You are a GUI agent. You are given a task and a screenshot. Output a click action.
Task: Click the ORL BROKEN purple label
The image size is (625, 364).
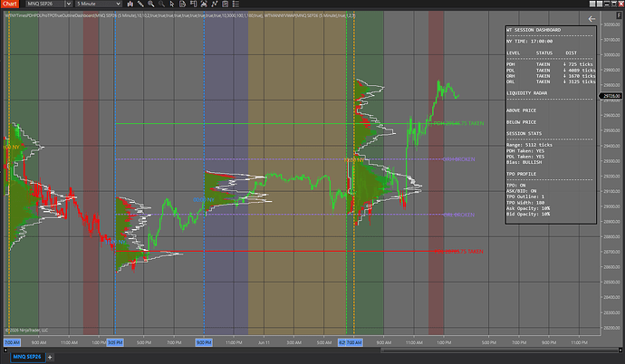[458, 216]
